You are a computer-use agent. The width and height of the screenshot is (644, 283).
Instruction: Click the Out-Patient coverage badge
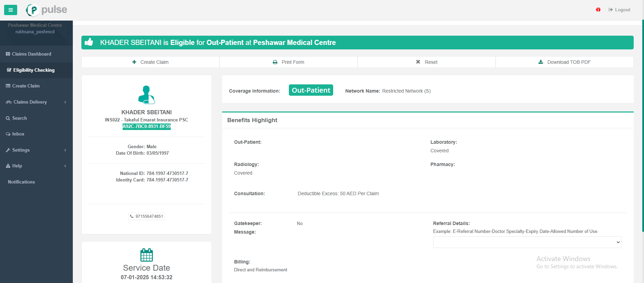pos(310,90)
